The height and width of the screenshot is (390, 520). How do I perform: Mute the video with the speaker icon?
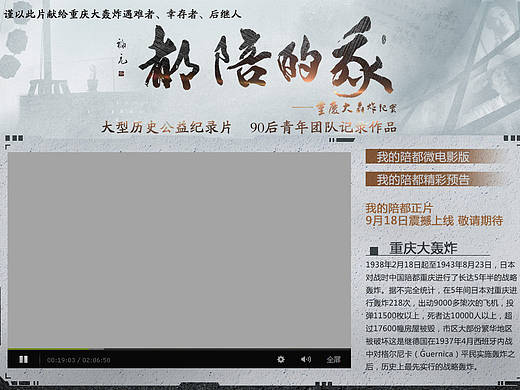point(305,359)
